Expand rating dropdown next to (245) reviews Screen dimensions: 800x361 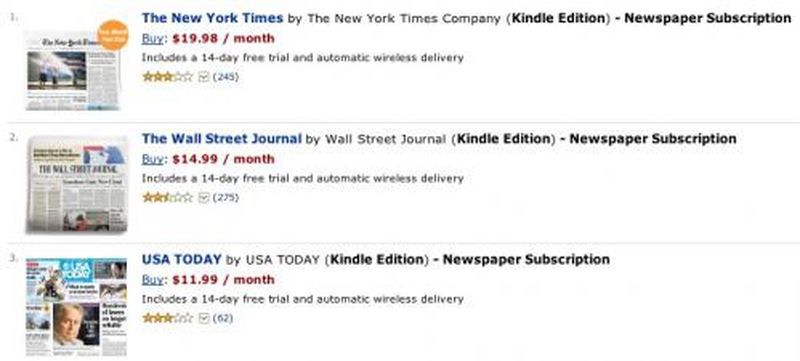click(x=204, y=77)
